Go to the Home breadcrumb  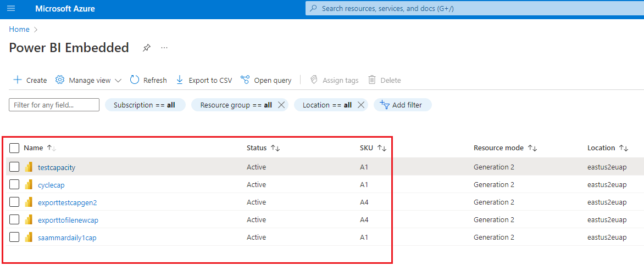[19, 29]
